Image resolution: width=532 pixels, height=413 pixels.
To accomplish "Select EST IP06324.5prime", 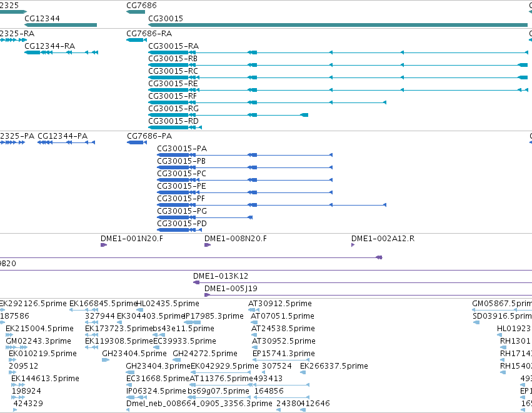I will click(x=156, y=391).
